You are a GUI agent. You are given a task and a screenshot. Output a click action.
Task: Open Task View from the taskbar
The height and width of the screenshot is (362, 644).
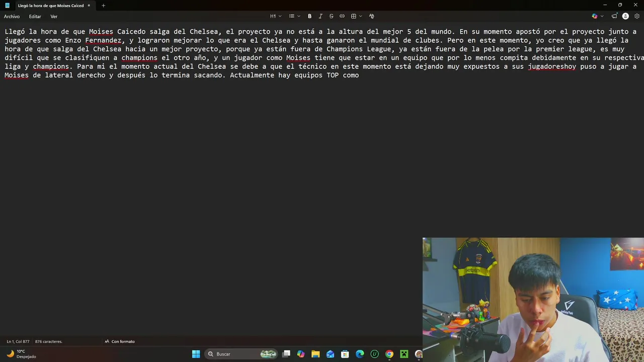coord(286,354)
